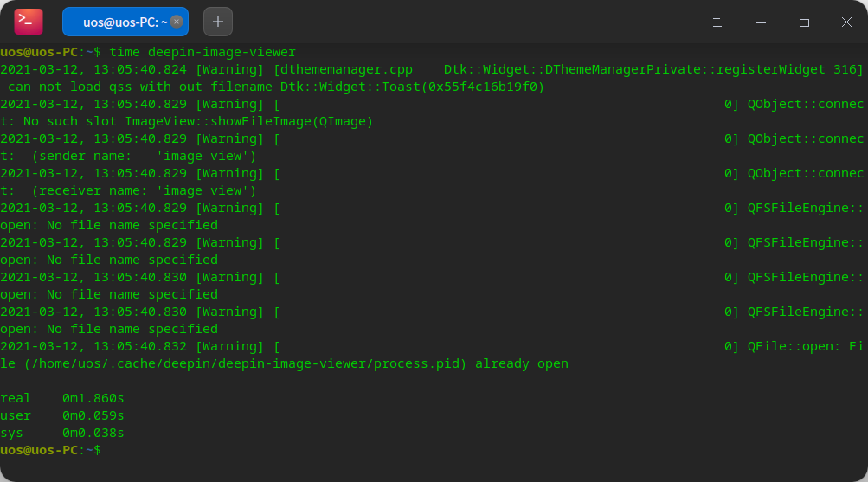Viewport: 868px width, 482px height.
Task: Click the Deepin Terminal app icon
Action: [x=29, y=21]
